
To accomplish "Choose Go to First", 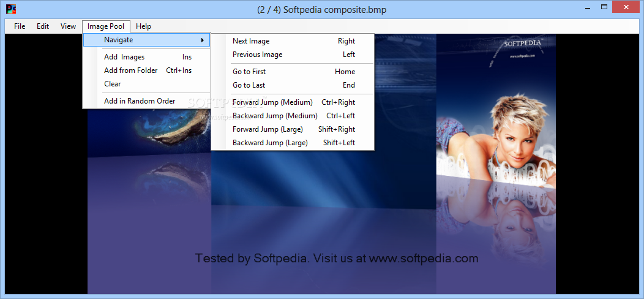I will click(x=293, y=72).
